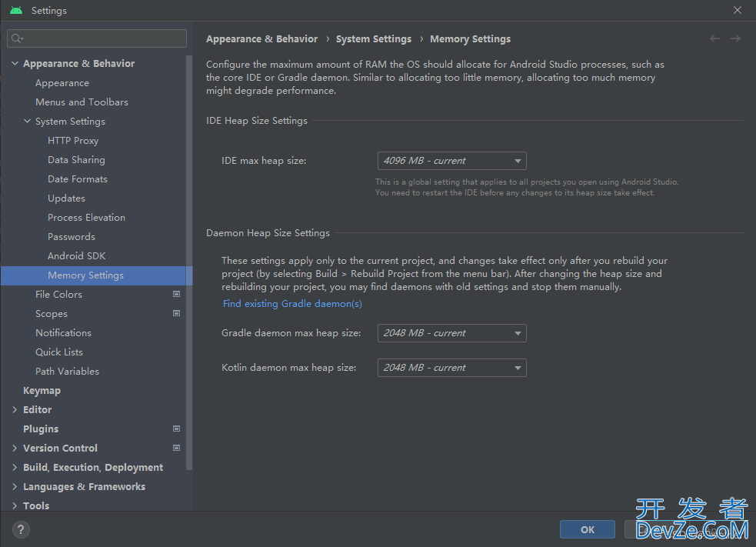Screen dimensions: 756x547
Task: Click Memory Settings breadcrumb
Action: click(470, 38)
